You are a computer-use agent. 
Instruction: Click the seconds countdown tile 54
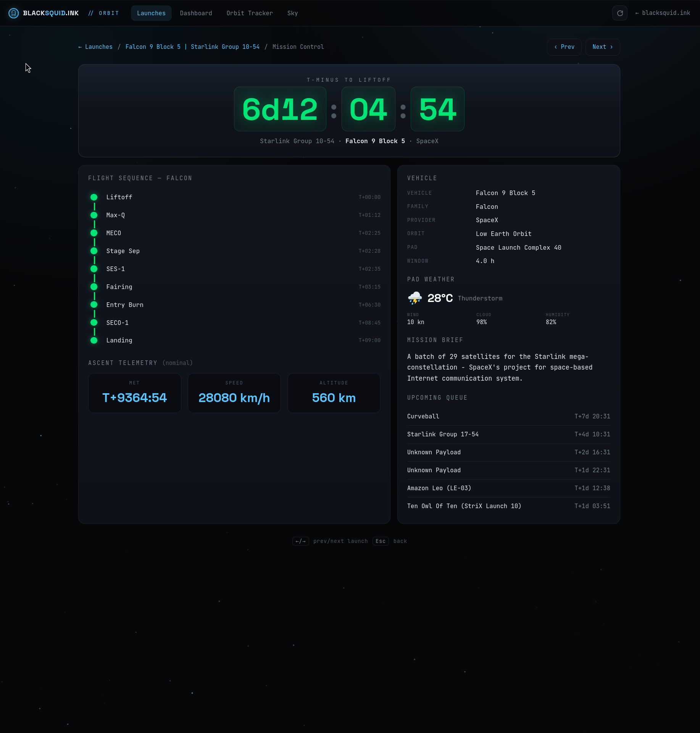click(437, 109)
